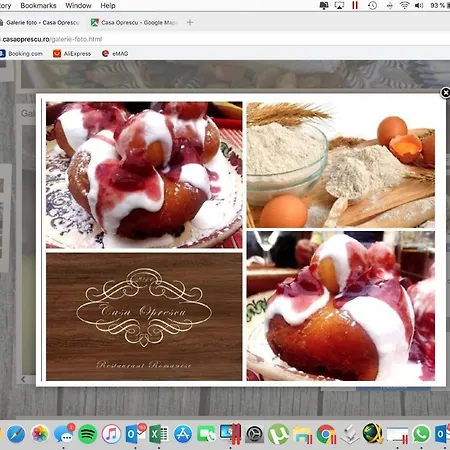The width and height of the screenshot is (450, 450).
Task: Open the Bookmarks menu
Action: 38,5
